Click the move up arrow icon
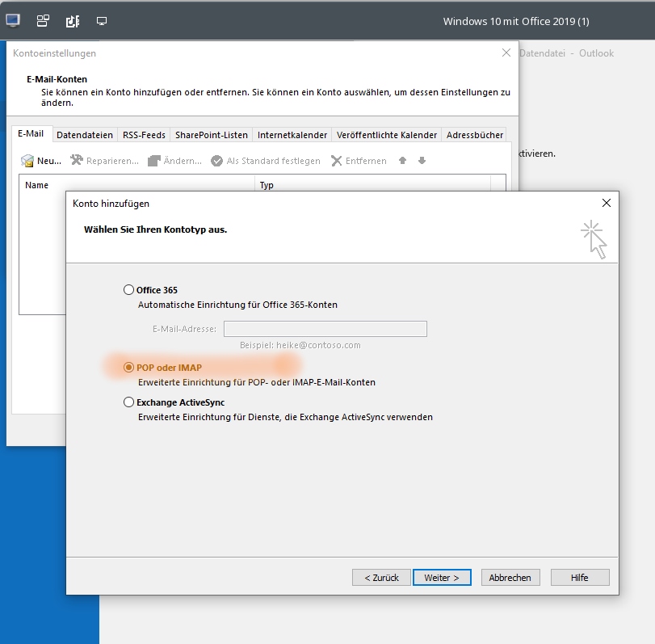Viewport: 655px width, 644px height. click(x=402, y=161)
